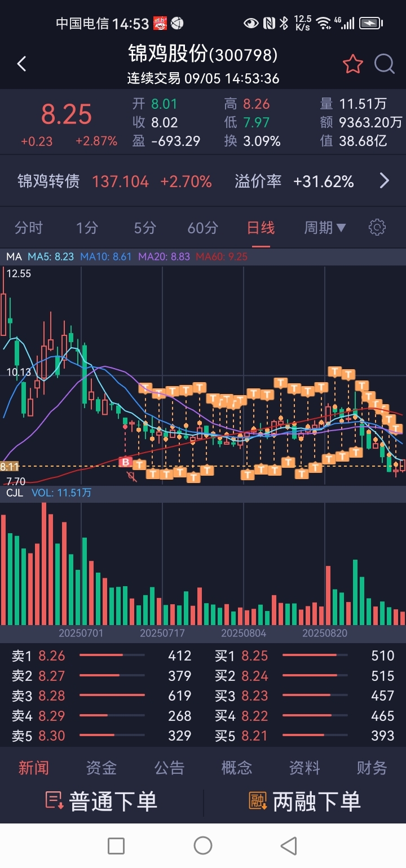Tap the battery status icon
The width and height of the screenshot is (406, 868).
tap(371, 23)
